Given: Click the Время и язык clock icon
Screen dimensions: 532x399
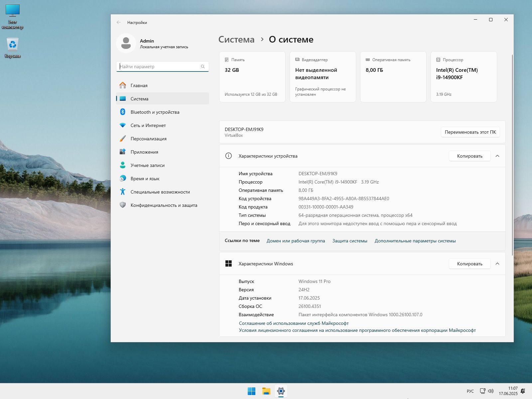Looking at the screenshot, I should click(x=123, y=179).
